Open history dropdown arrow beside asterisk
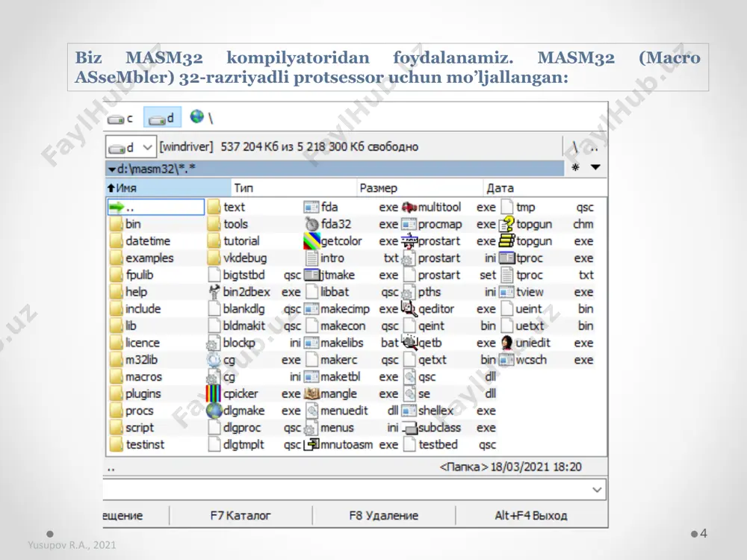This screenshot has width=747, height=560. click(595, 167)
